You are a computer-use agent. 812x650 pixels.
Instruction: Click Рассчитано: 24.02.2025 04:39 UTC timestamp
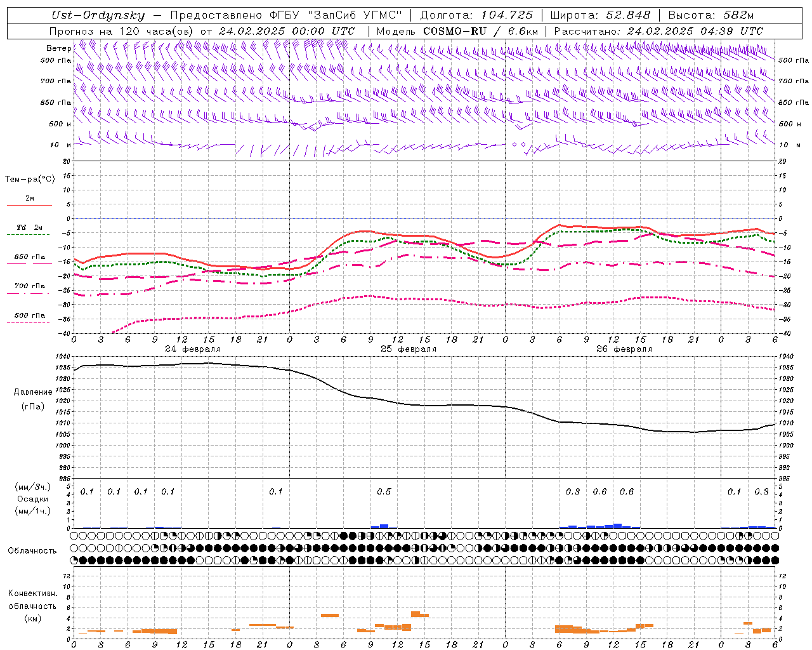click(658, 31)
